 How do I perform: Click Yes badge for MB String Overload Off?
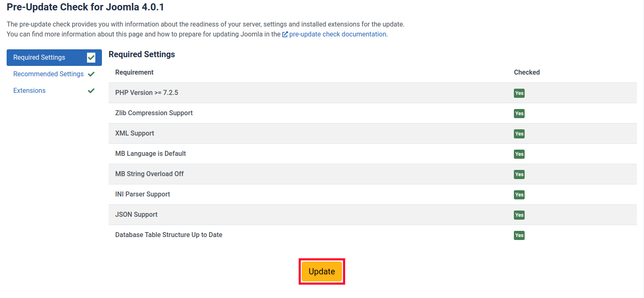[x=519, y=174]
